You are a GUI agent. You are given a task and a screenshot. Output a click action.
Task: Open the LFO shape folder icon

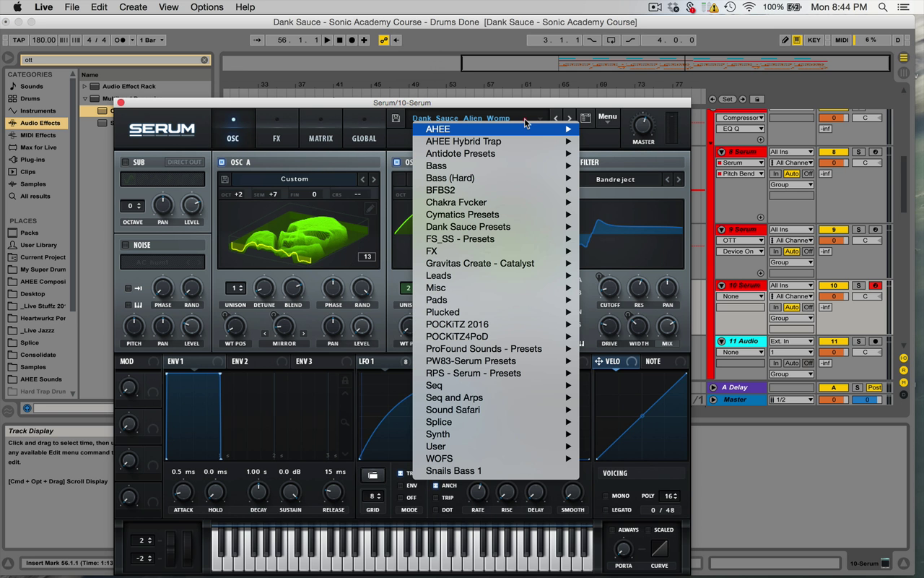coord(372,475)
